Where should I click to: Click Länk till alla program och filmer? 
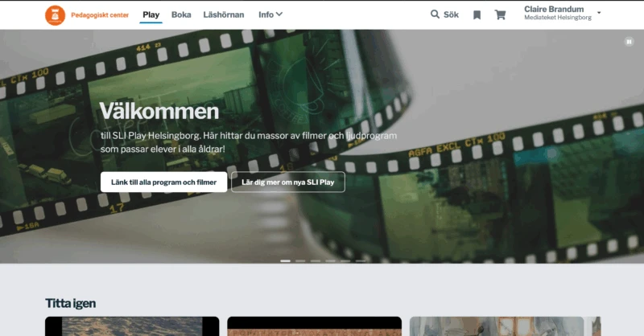[x=163, y=182]
